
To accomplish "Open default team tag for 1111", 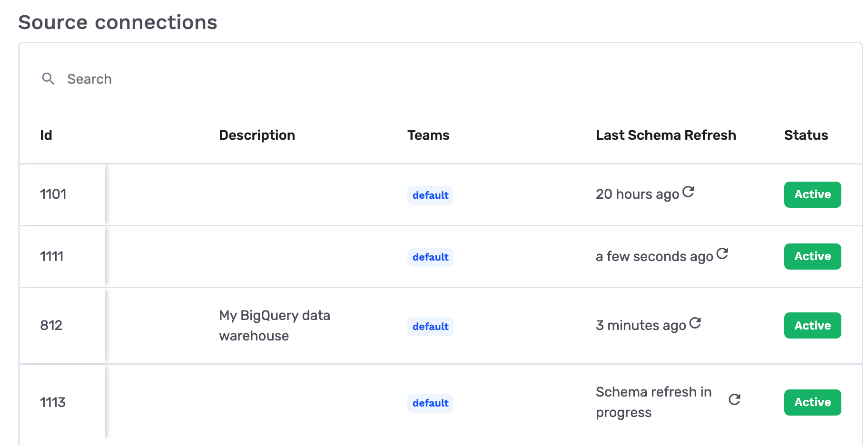I will [430, 257].
